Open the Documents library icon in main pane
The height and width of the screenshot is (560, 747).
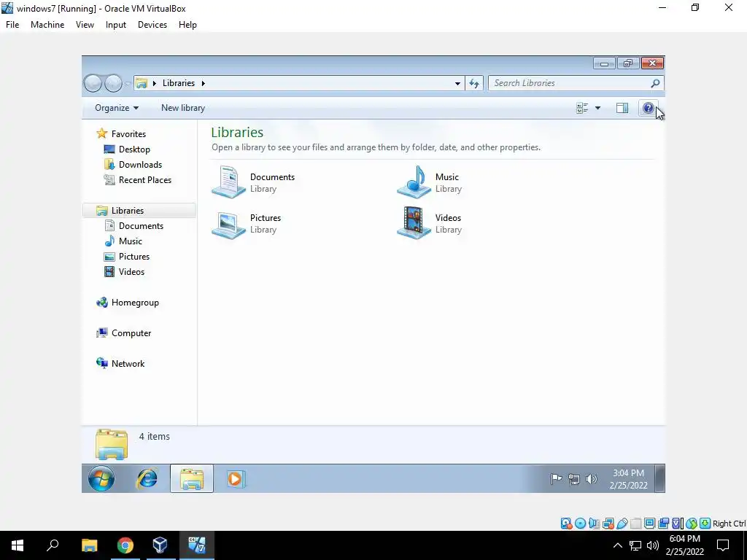point(228,182)
